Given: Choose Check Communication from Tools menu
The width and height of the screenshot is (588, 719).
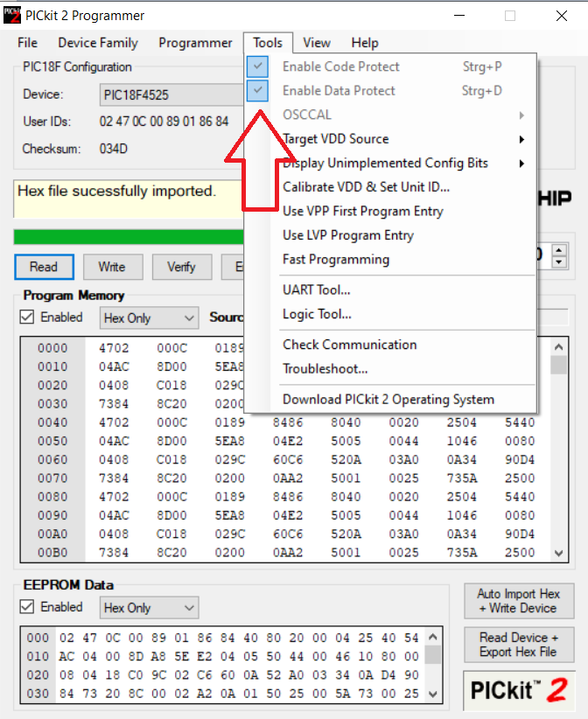Looking at the screenshot, I should tap(350, 345).
